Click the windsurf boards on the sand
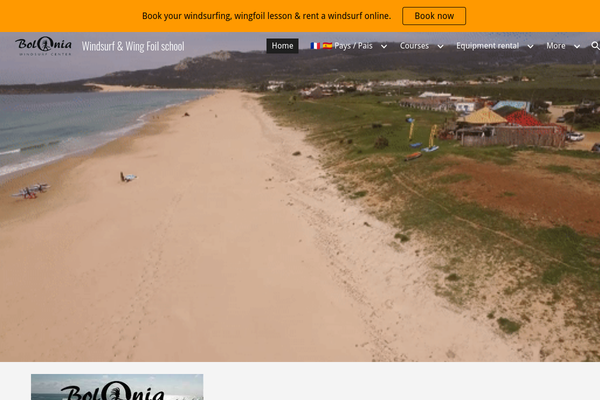Screen dimensions: 600x400 pyautogui.click(x=31, y=191)
